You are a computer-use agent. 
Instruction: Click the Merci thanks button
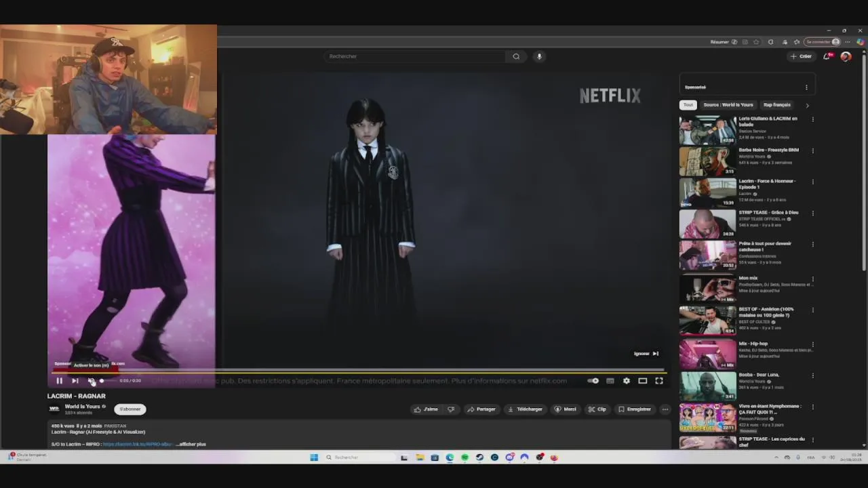[566, 409]
